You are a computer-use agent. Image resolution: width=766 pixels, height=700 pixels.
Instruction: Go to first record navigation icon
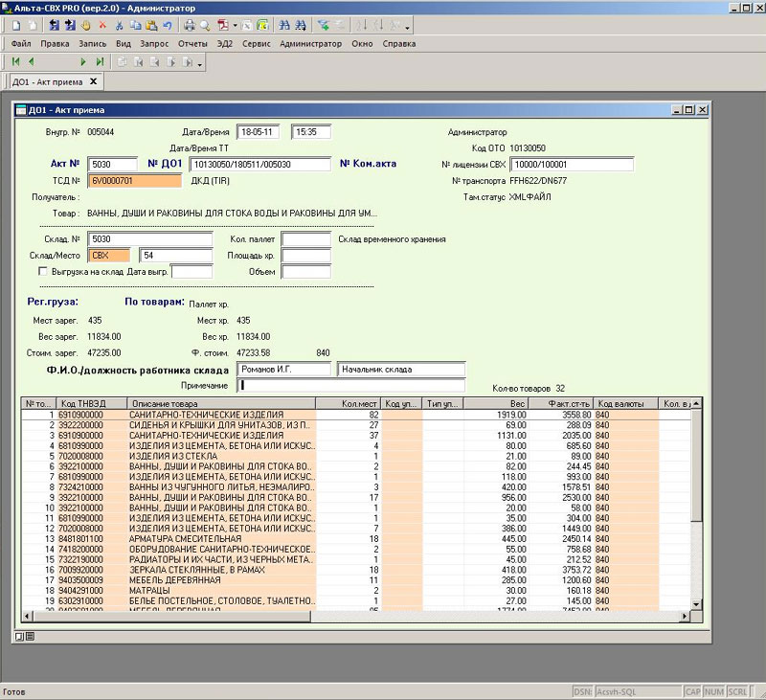pyautogui.click(x=15, y=61)
